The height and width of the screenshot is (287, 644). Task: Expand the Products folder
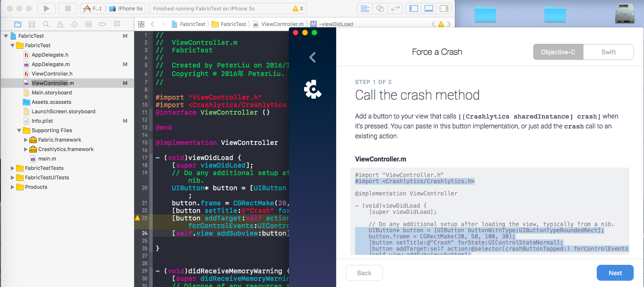click(13, 187)
